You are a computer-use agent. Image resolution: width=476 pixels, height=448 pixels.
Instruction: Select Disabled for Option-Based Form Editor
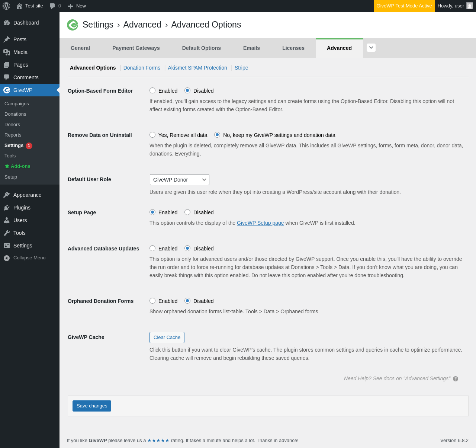coord(187,90)
